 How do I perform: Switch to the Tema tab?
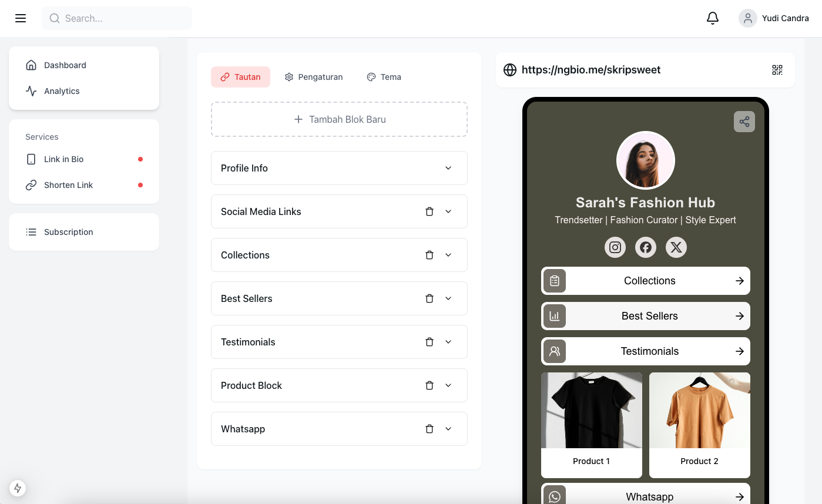tap(384, 77)
